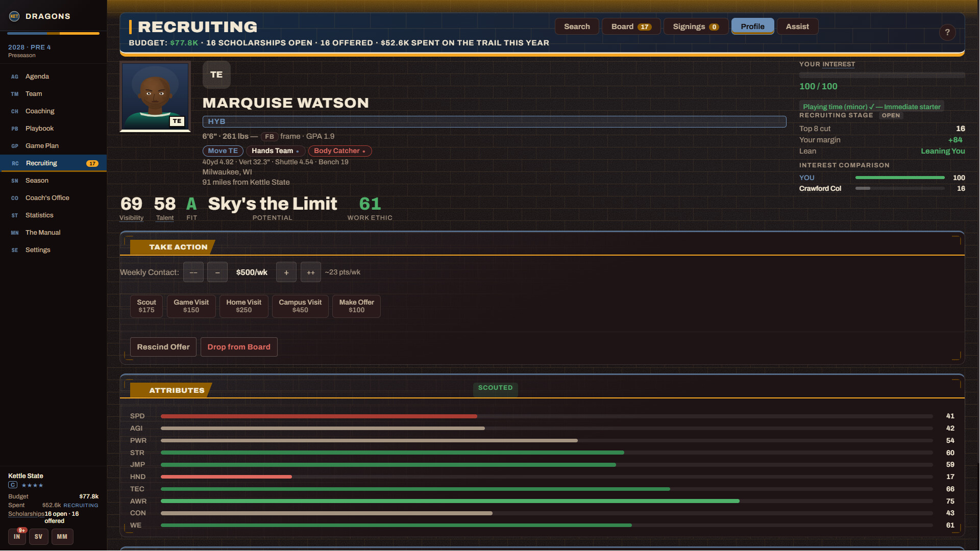Click Drop from Board
The width and height of the screenshot is (980, 551).
pyautogui.click(x=239, y=347)
